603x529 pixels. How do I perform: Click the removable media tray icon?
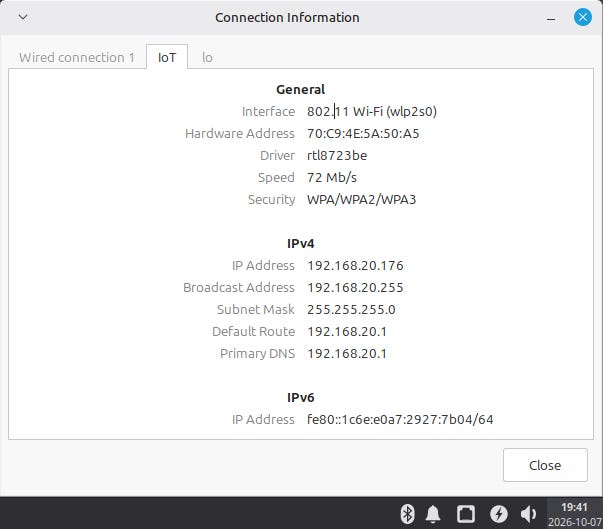pos(466,514)
